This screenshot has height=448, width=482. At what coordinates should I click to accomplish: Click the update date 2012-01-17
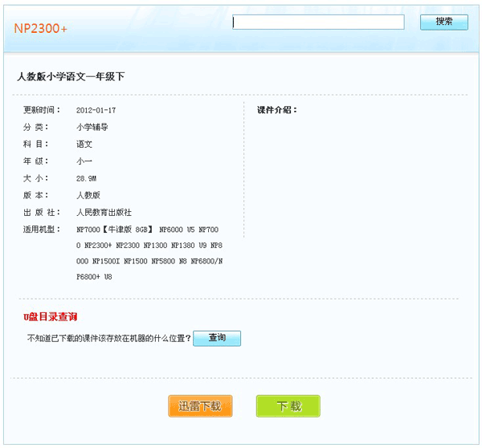click(96, 110)
